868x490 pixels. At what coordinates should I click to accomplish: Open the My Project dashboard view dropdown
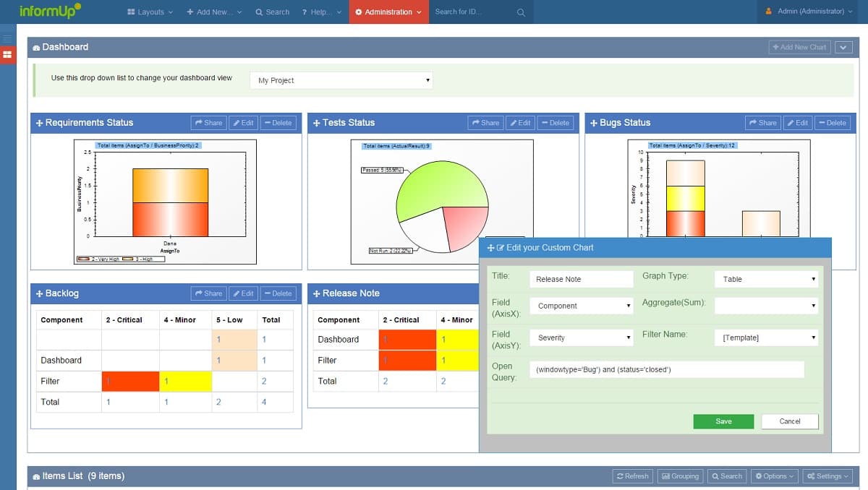pos(341,80)
